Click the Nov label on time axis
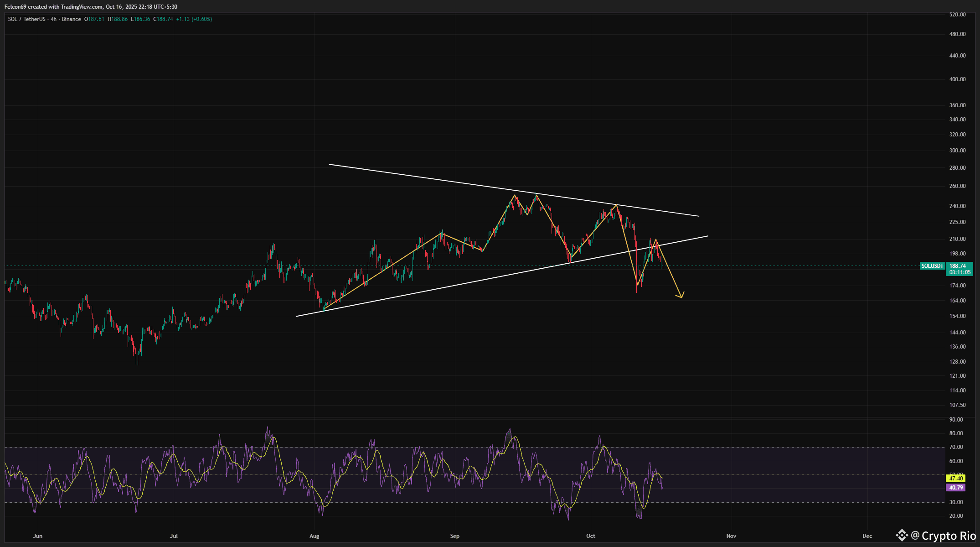 (731, 536)
